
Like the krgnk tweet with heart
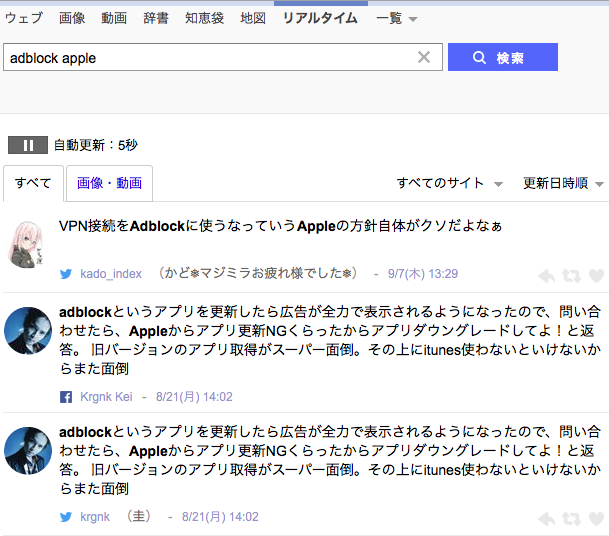pyautogui.click(x=597, y=519)
